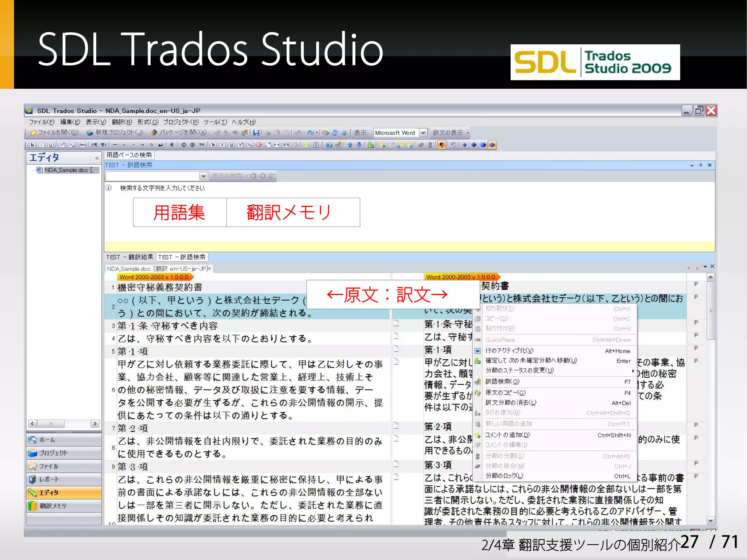Click the document status icon beside segment 3

click(396, 323)
